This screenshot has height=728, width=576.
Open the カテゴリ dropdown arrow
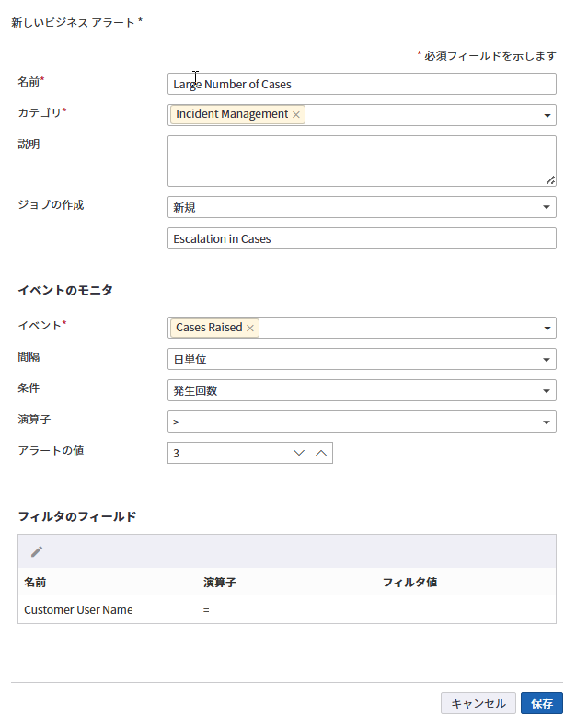[x=547, y=115]
